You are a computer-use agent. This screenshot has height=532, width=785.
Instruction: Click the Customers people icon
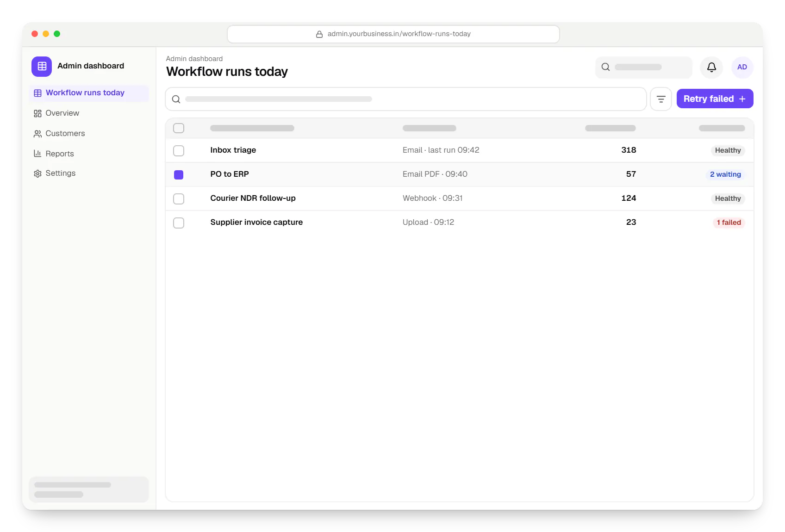coord(37,134)
